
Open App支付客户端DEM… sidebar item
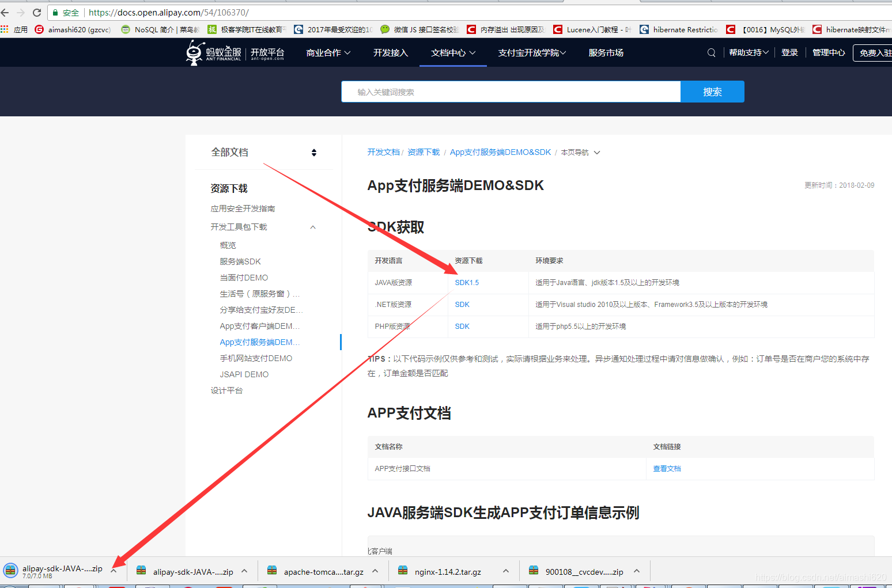pyautogui.click(x=259, y=326)
